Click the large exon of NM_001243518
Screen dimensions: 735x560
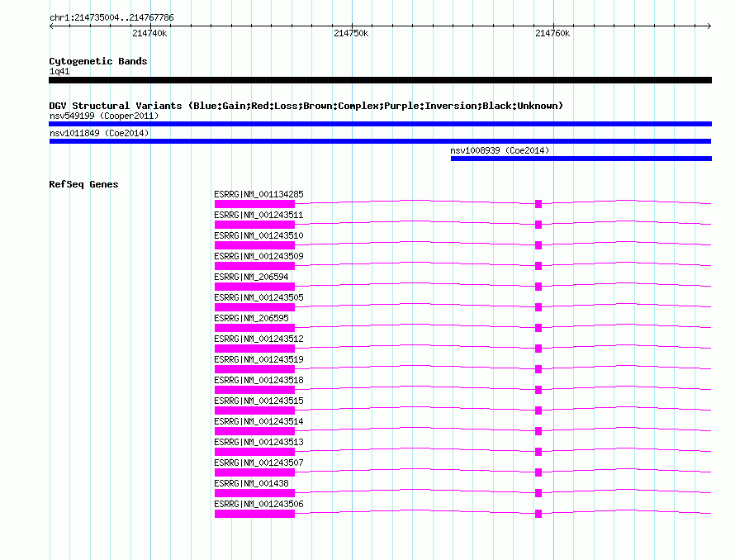coord(254,390)
